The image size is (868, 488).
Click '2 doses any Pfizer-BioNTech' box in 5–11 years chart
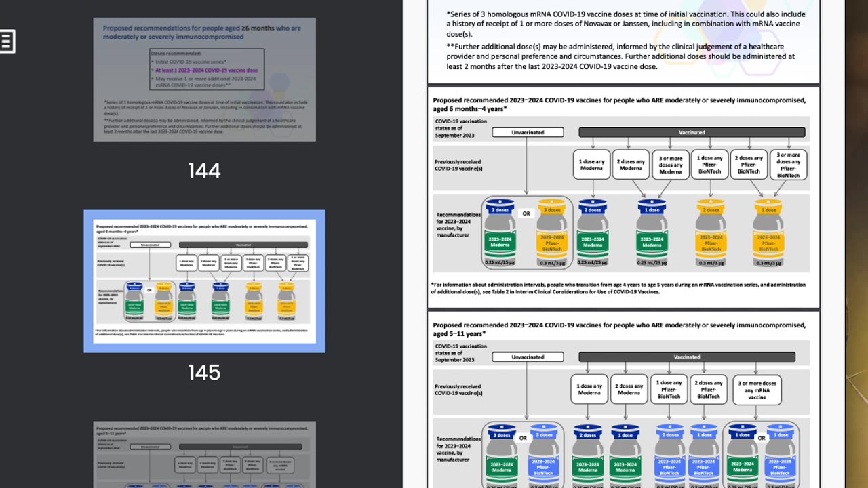(709, 390)
